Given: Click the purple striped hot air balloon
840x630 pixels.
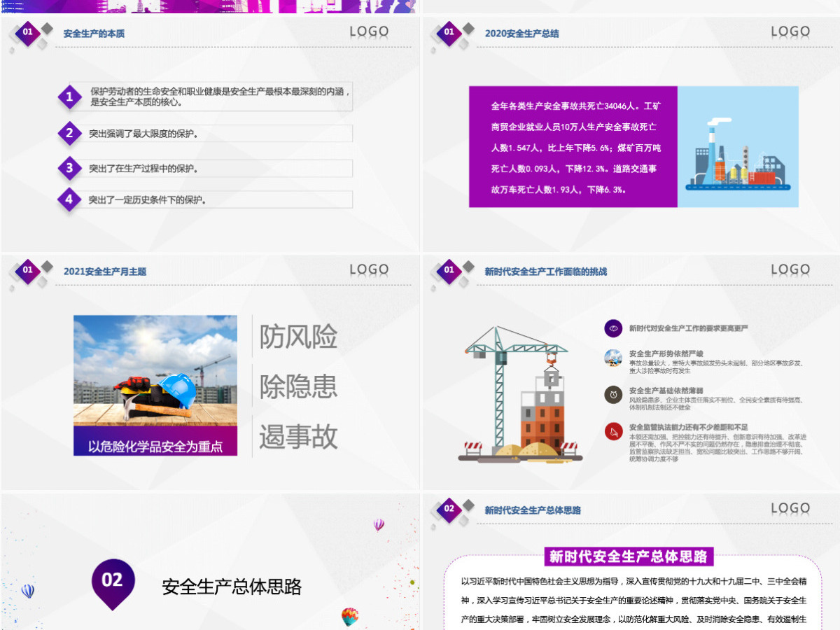Looking at the screenshot, I should pos(379,525).
